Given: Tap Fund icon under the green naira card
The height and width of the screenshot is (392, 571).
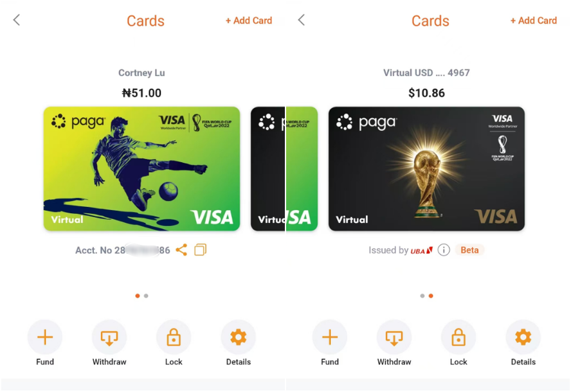Looking at the screenshot, I should pos(45,337).
